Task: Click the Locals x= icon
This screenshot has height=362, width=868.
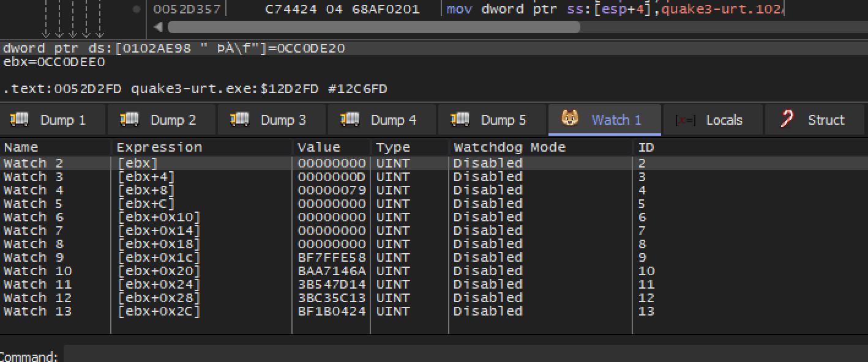Action: pyautogui.click(x=685, y=120)
